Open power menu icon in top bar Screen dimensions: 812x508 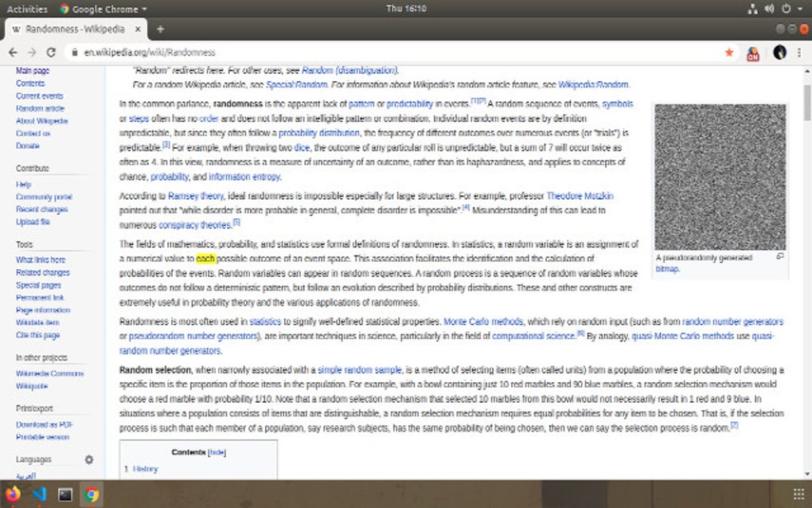pyautogui.click(x=786, y=9)
